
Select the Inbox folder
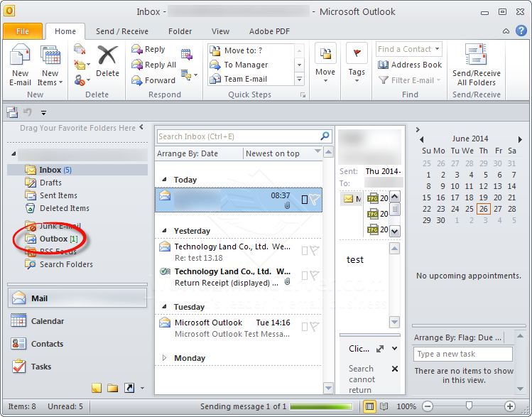(x=77, y=170)
